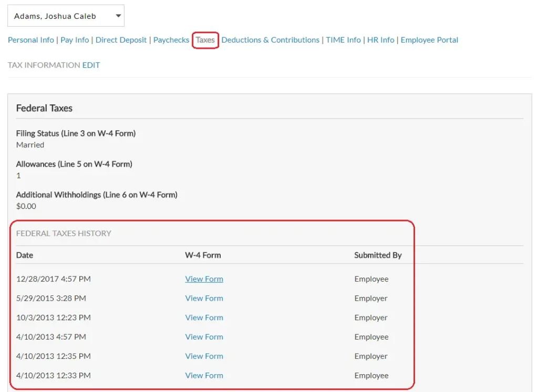
Task: Open the Employee Portal link
Action: [429, 40]
